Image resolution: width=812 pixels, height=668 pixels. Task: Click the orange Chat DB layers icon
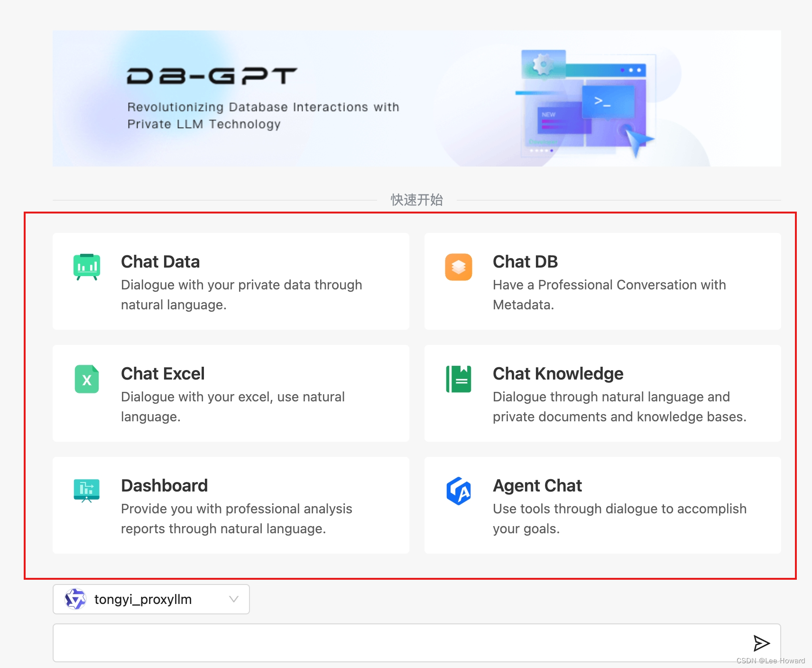[459, 267]
